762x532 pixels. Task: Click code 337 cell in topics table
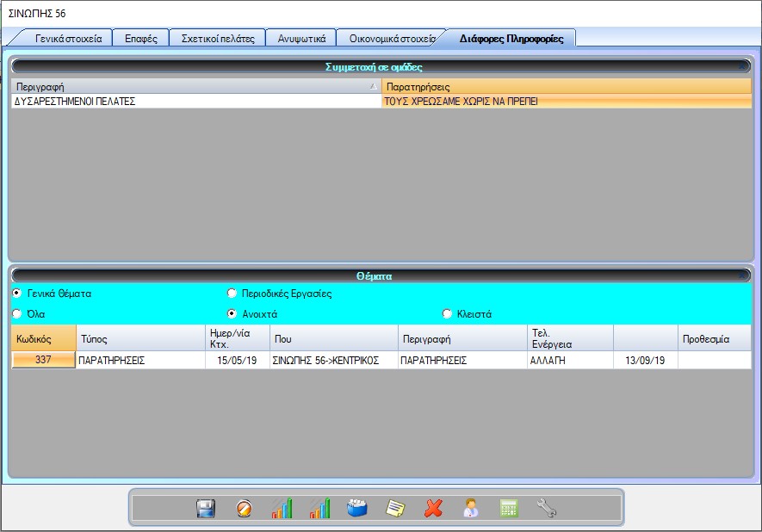pos(44,361)
